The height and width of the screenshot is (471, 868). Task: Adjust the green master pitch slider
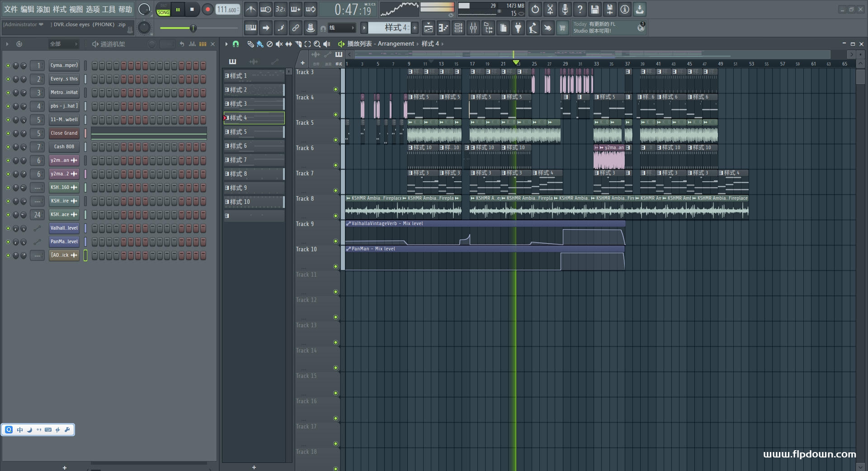click(x=193, y=28)
